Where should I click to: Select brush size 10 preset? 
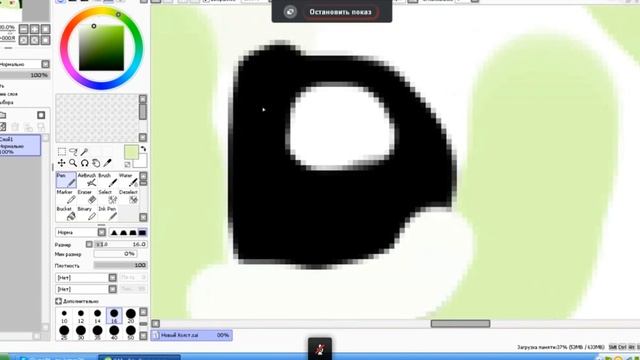tap(64, 316)
